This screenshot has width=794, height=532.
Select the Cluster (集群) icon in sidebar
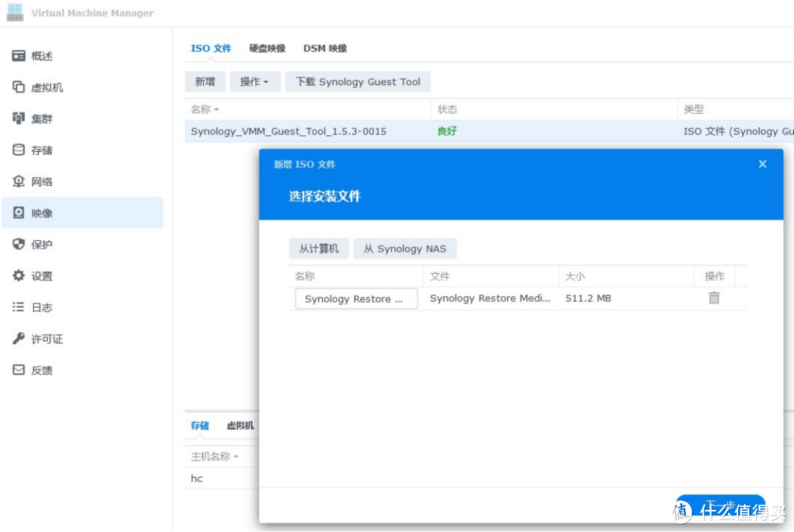coord(19,118)
